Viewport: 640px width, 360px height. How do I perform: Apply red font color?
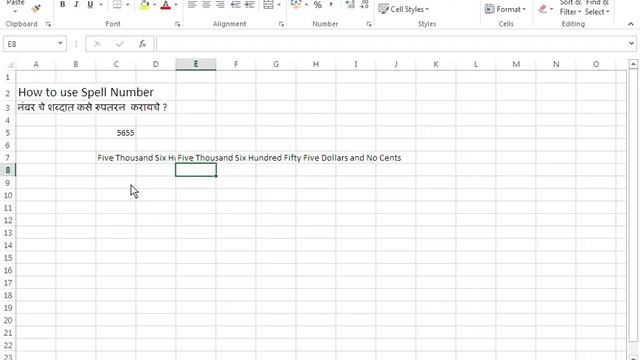pos(166,4)
